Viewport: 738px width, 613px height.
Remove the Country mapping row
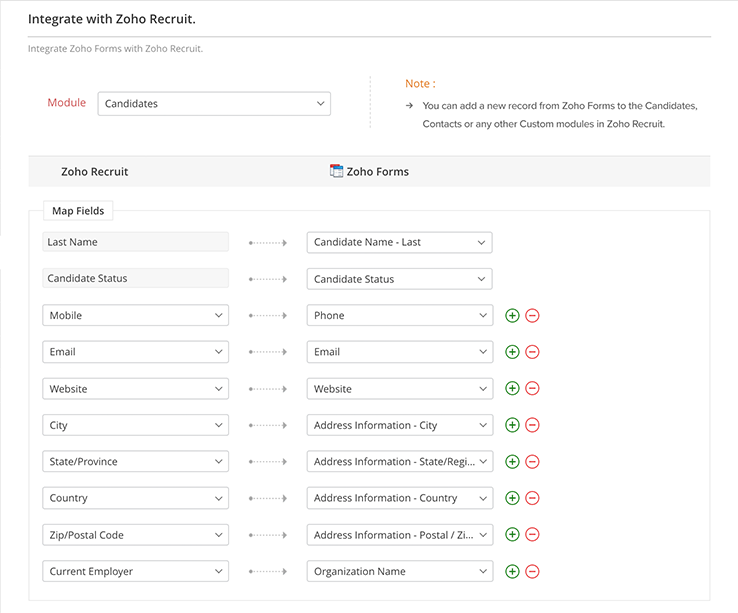point(532,498)
